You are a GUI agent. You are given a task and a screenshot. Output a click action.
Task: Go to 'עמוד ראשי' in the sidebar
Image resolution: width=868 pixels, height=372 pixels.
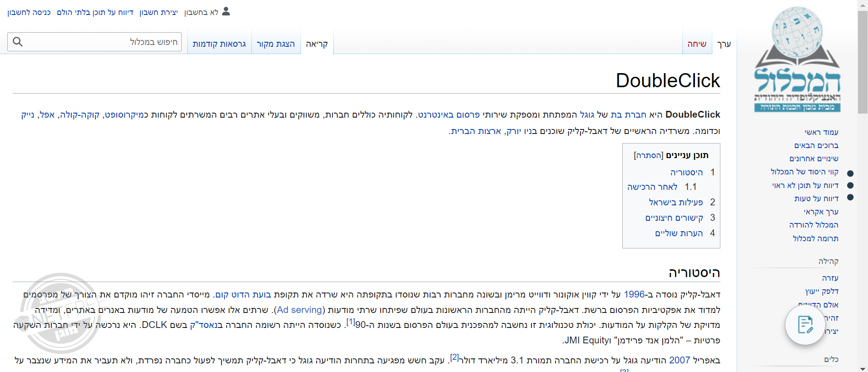tap(821, 132)
